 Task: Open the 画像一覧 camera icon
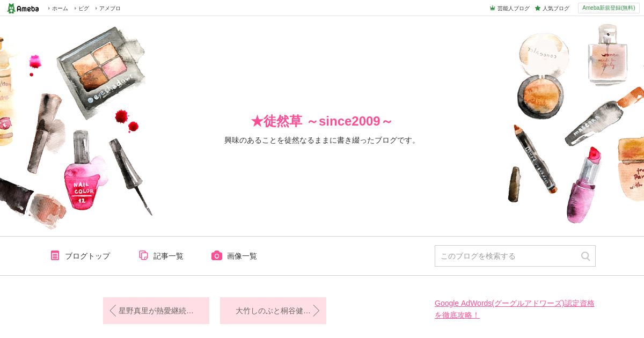tap(217, 255)
